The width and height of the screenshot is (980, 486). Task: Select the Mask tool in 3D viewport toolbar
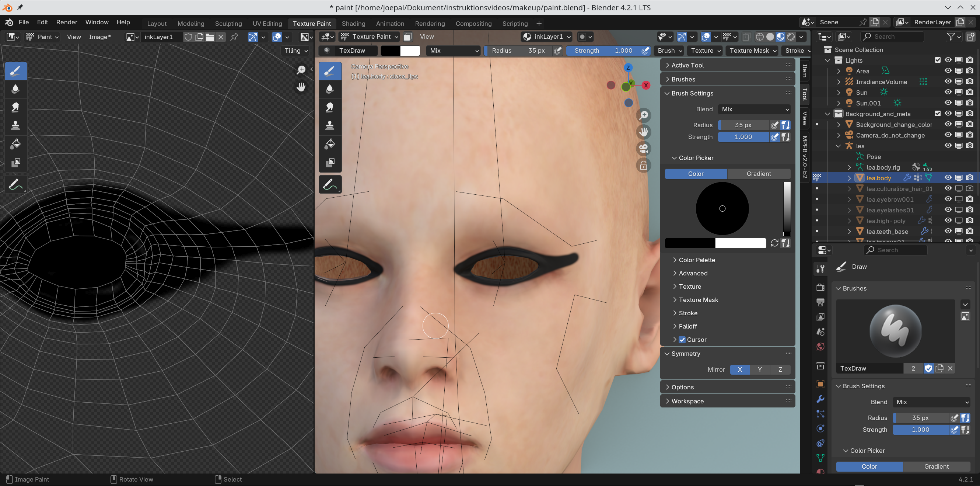point(329,163)
